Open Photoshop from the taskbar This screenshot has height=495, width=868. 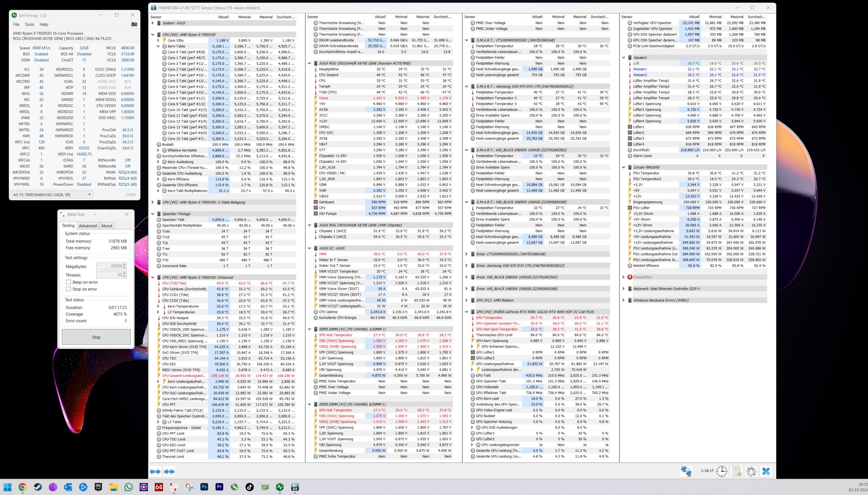(204, 487)
